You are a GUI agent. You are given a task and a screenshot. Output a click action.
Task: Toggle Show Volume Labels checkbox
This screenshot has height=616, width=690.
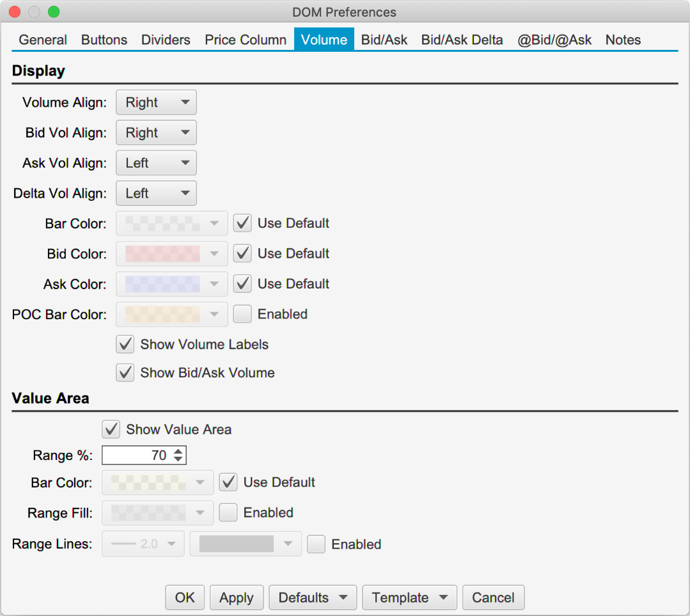click(x=125, y=344)
